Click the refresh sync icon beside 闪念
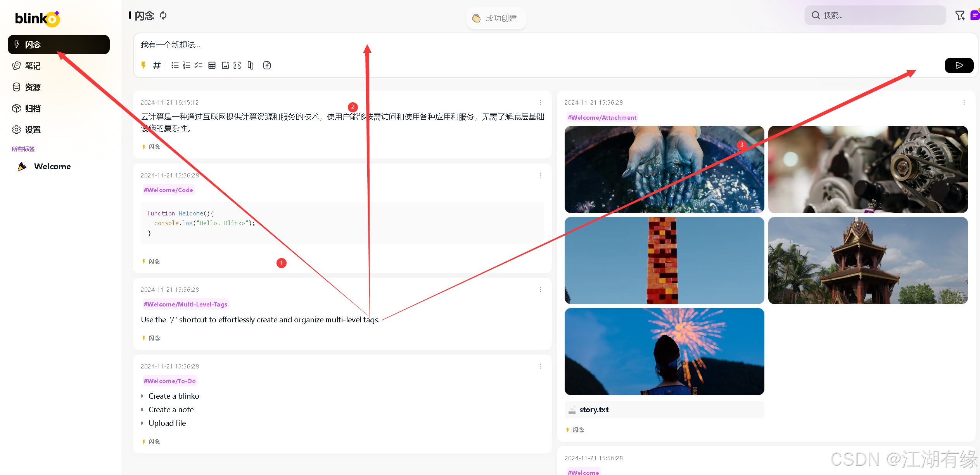The width and height of the screenshot is (980, 475). tap(163, 15)
